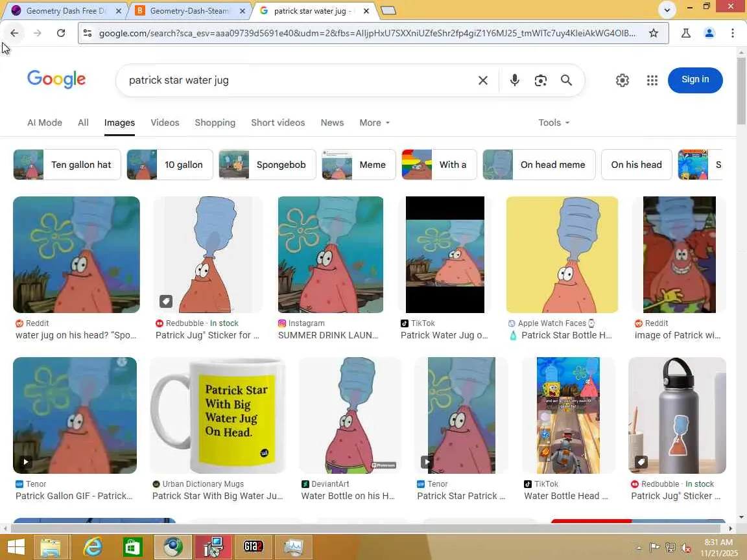This screenshot has width=747, height=560.
Task: Open the TikTok Patrick Water Jug image
Action: [x=445, y=254]
